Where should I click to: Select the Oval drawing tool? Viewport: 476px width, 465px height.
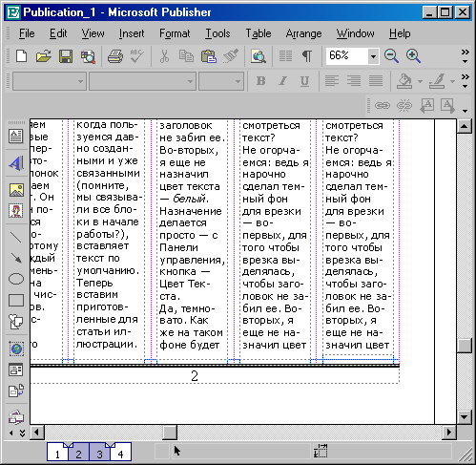coord(16,279)
